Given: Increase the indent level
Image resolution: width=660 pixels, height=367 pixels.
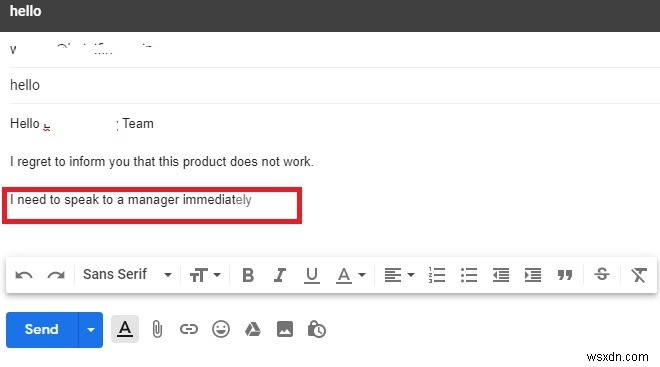Looking at the screenshot, I should [533, 275].
